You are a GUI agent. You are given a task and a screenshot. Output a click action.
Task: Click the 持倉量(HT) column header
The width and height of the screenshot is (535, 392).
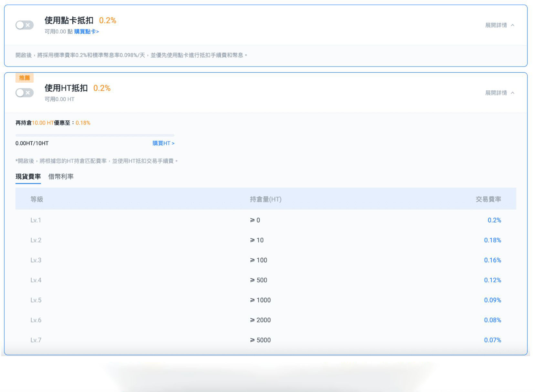266,199
